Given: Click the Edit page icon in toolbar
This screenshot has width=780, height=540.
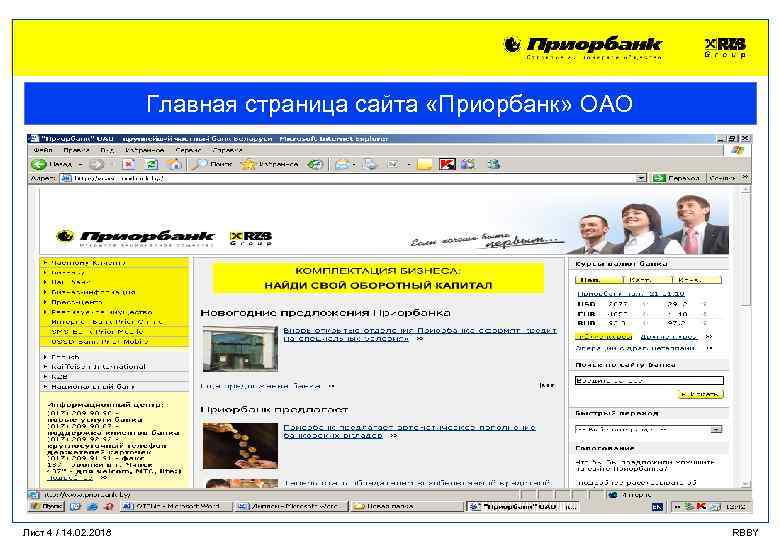Looking at the screenshot, I should click(x=393, y=164).
